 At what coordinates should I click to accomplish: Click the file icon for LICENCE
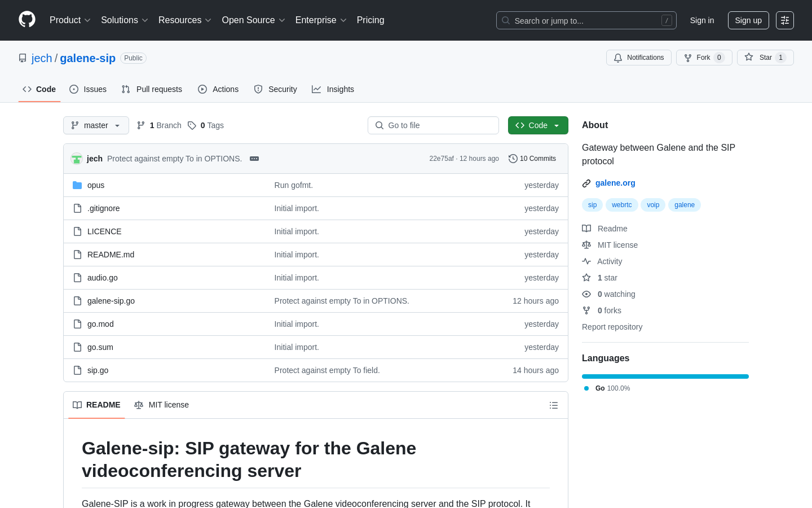pyautogui.click(x=77, y=231)
